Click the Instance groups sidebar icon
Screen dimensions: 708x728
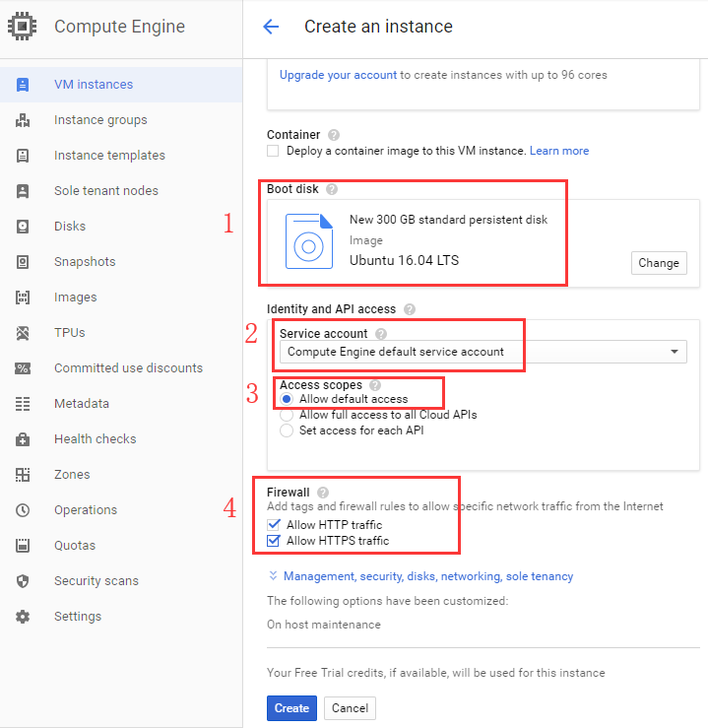point(23,120)
